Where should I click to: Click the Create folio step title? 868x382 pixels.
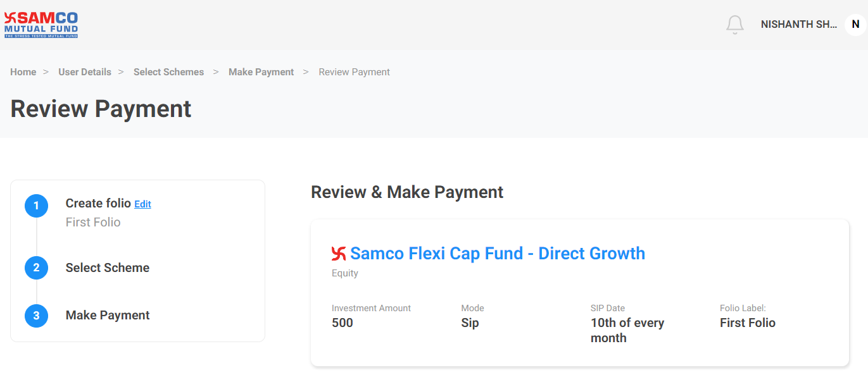tap(98, 203)
